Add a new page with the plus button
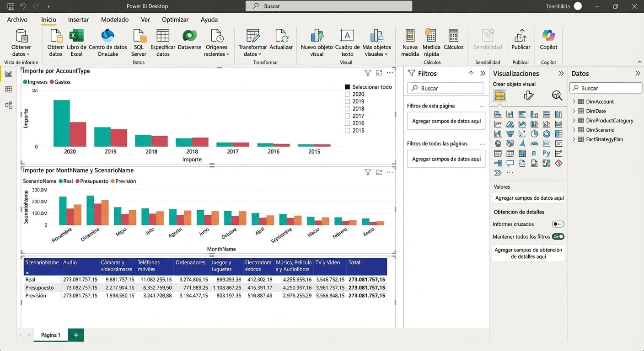644x351 pixels. [x=75, y=335]
